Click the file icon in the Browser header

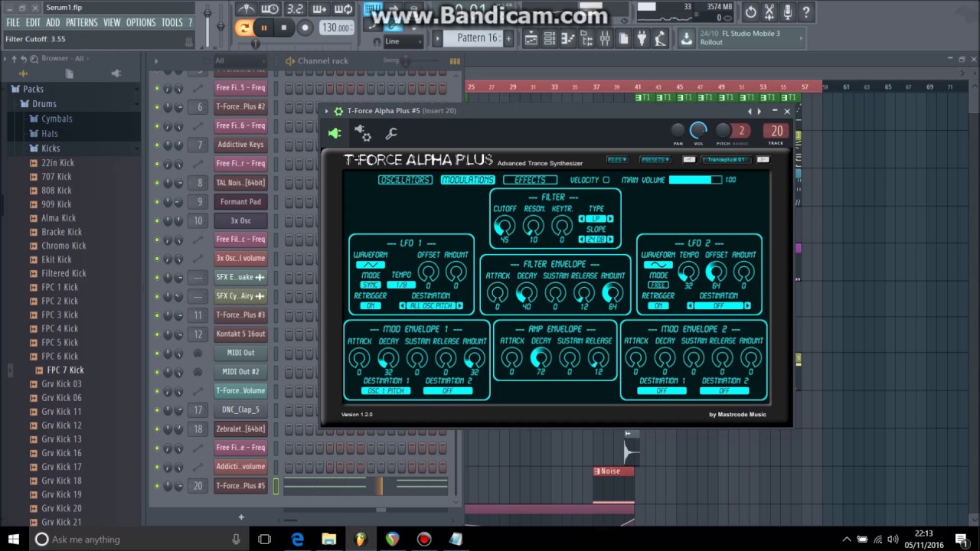(x=69, y=73)
